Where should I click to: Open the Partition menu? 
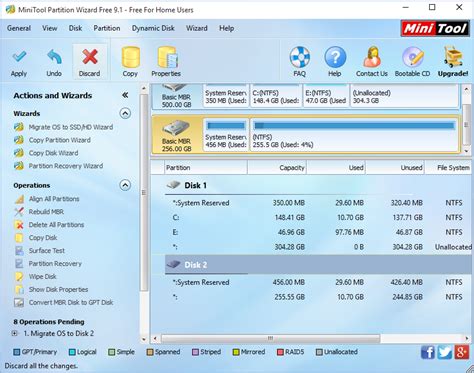[x=107, y=28]
